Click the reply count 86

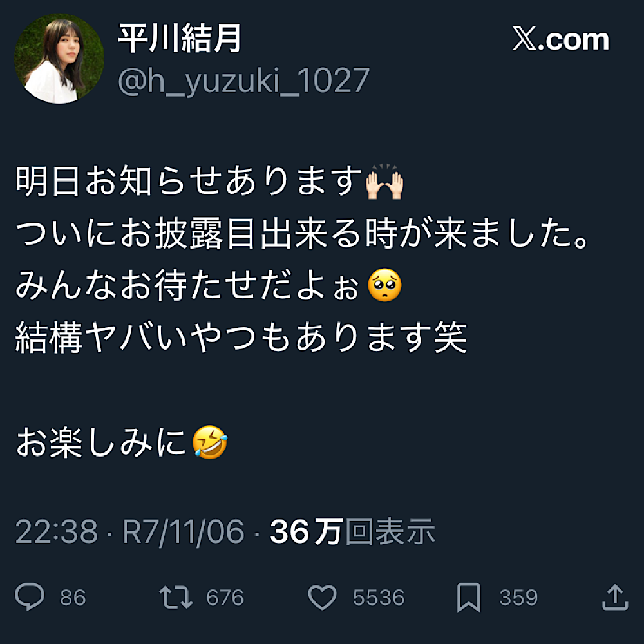tap(73, 598)
